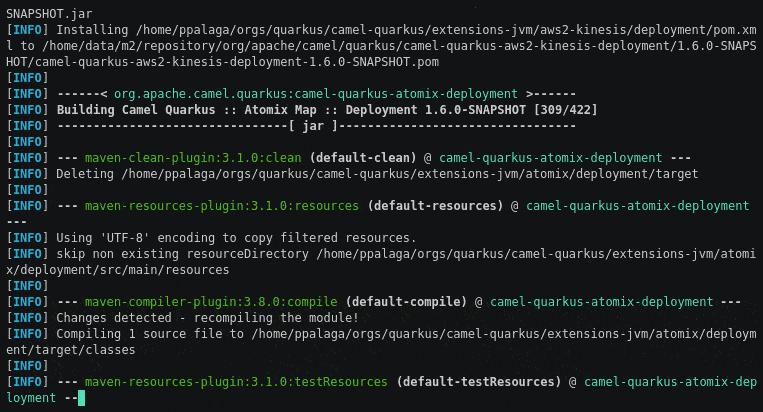This screenshot has width=763, height=412.
Task: Click the maven-resources-plugin:3.1.0:resources goal text
Action: point(221,206)
